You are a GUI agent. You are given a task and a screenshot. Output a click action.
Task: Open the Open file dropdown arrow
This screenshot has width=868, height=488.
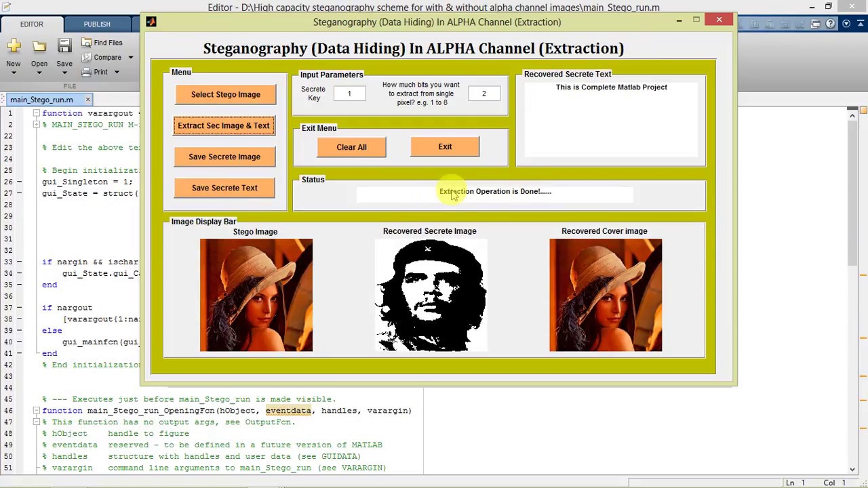[39, 73]
